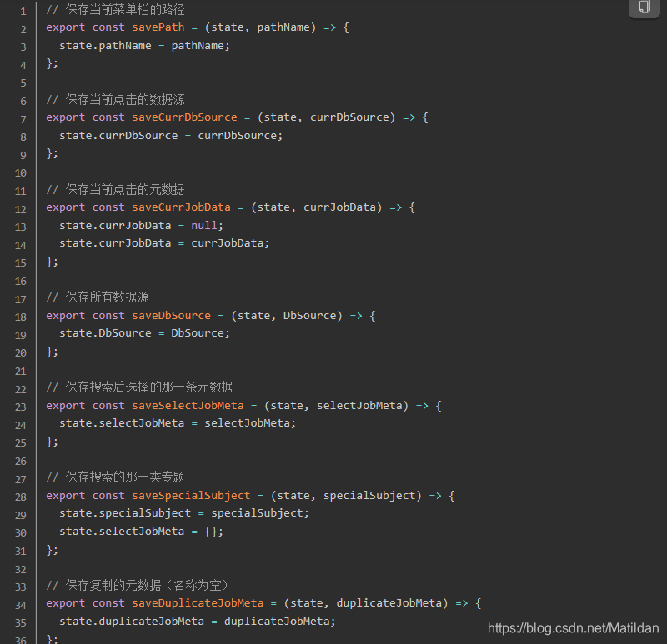Image resolution: width=667 pixels, height=644 pixels.
Task: Click the copy code icon at top right
Action: [x=644, y=7]
